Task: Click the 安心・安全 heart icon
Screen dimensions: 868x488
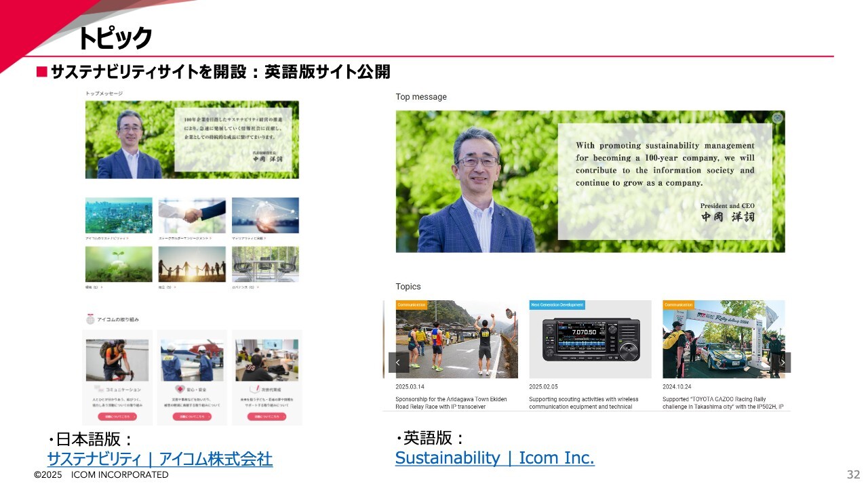Action: point(180,390)
